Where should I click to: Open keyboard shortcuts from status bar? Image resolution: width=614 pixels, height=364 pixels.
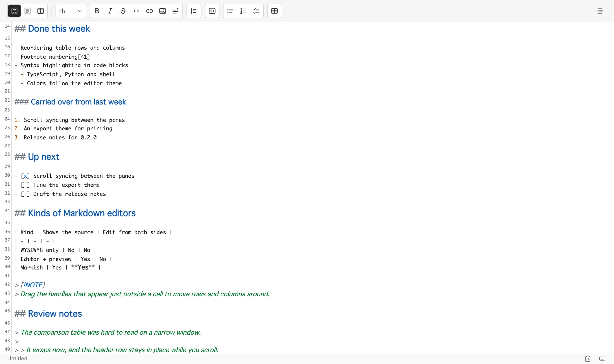click(602, 359)
